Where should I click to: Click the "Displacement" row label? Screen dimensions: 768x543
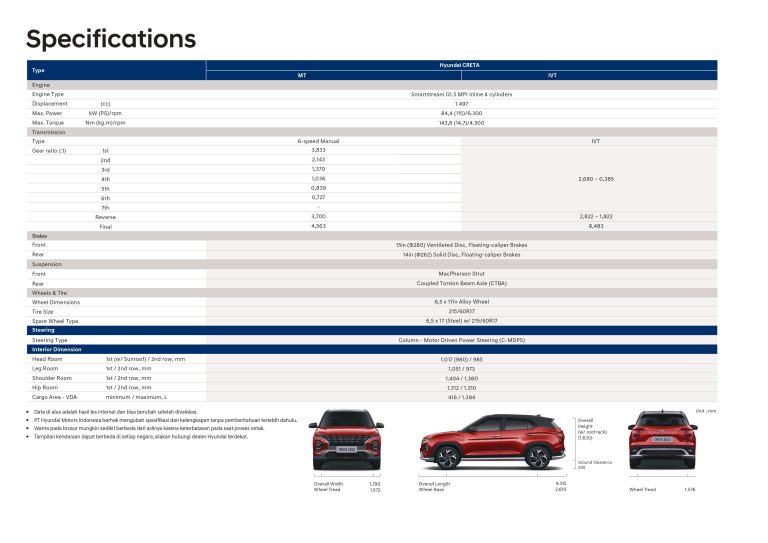click(50, 104)
